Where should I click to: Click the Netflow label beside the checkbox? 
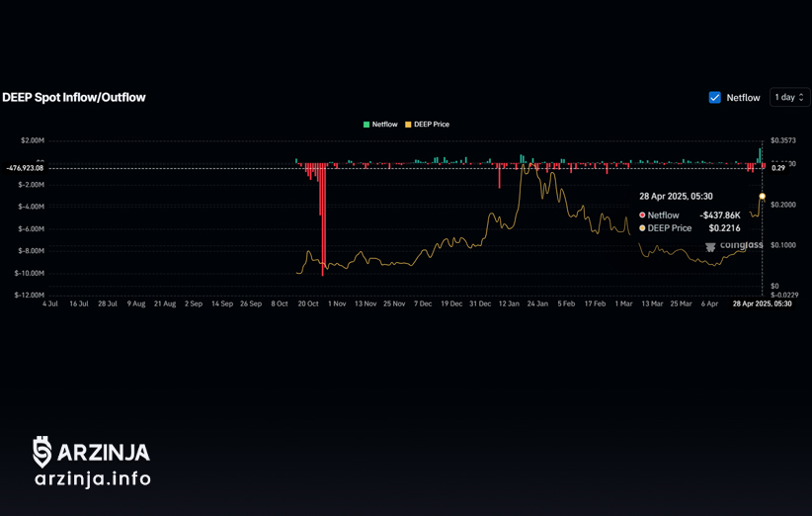click(743, 98)
